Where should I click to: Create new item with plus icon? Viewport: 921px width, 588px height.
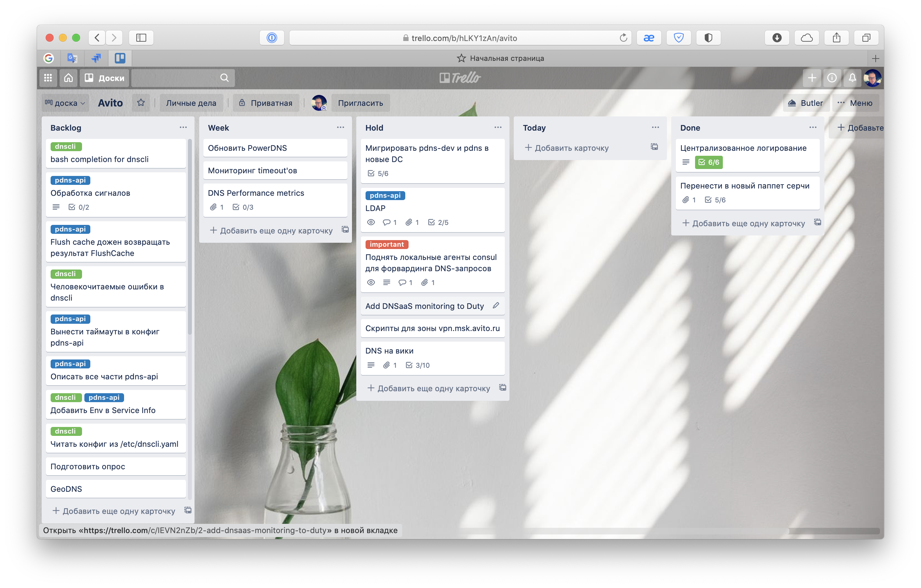(x=811, y=78)
